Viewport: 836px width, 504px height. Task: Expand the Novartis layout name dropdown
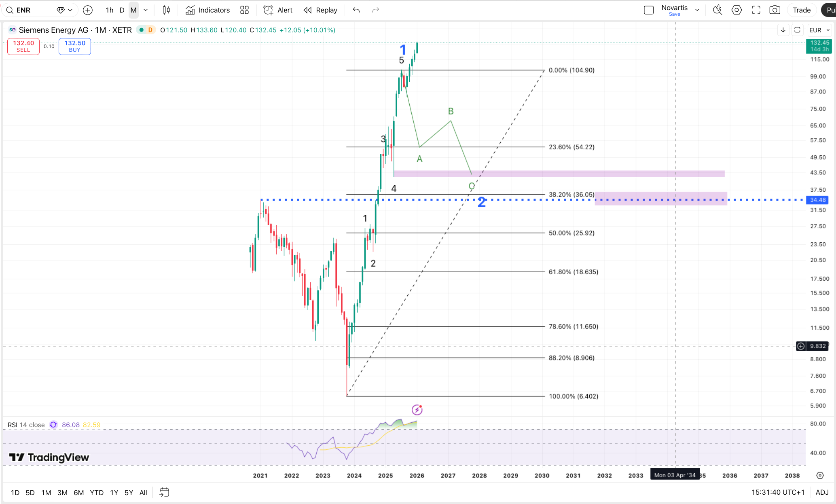point(697,10)
